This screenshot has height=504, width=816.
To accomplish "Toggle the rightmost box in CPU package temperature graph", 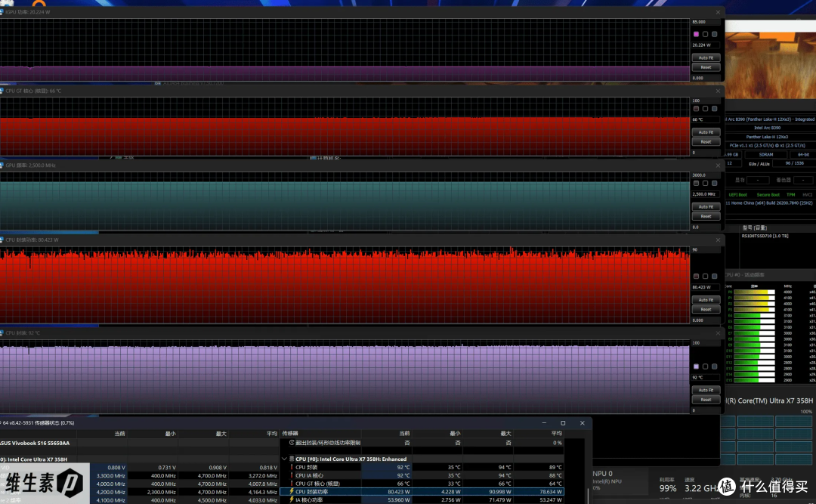I will click(715, 366).
